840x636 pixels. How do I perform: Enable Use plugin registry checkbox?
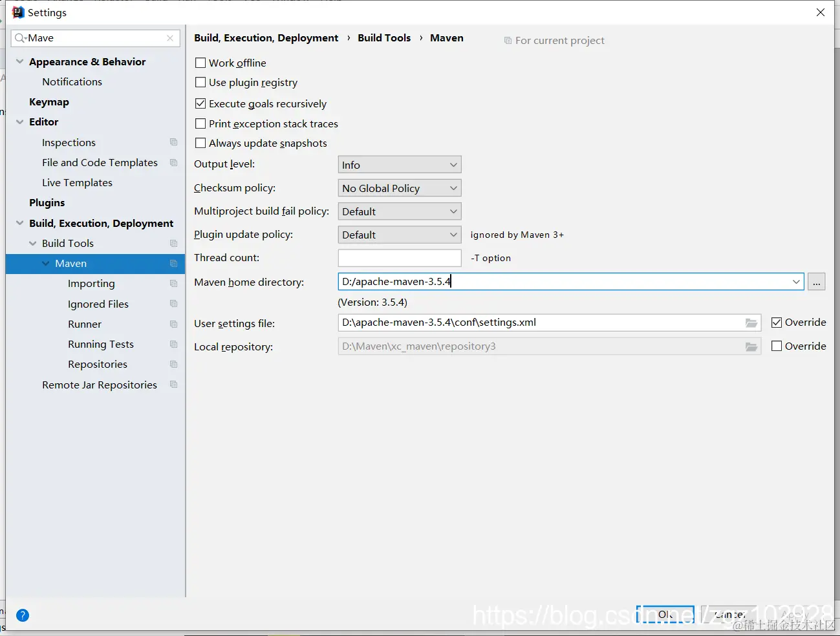(200, 82)
